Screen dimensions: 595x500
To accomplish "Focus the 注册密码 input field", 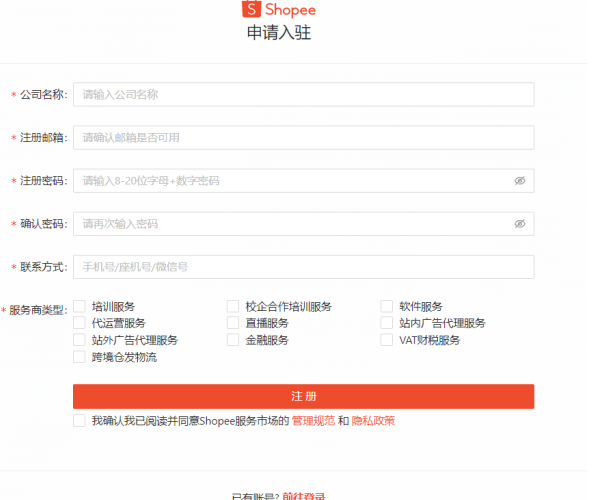I will pyautogui.click(x=304, y=181).
